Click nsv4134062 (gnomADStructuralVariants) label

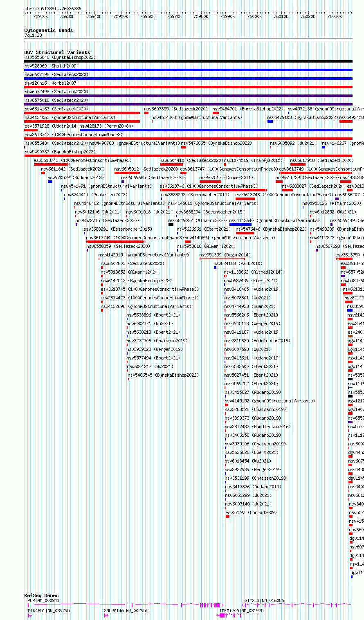pyautogui.click(x=70, y=117)
